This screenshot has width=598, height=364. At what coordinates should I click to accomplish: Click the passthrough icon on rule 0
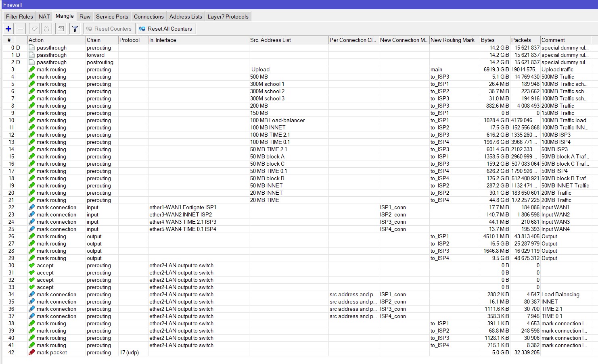click(32, 48)
